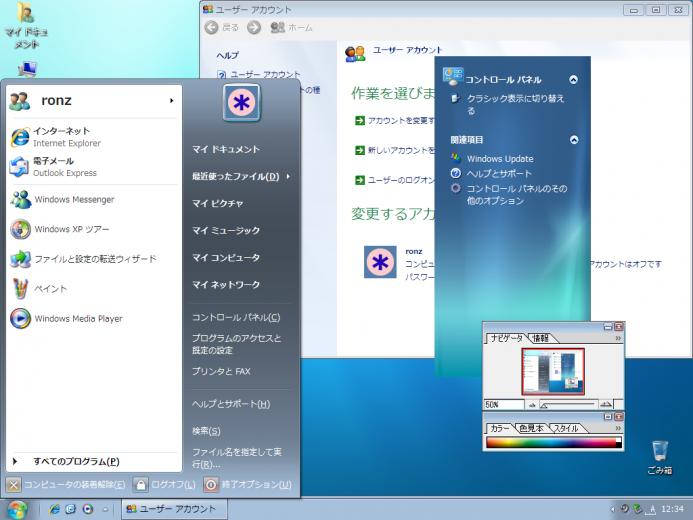693x520 pixels.
Task: Click コントロール パネルのその他のオプション link
Action: point(517,194)
